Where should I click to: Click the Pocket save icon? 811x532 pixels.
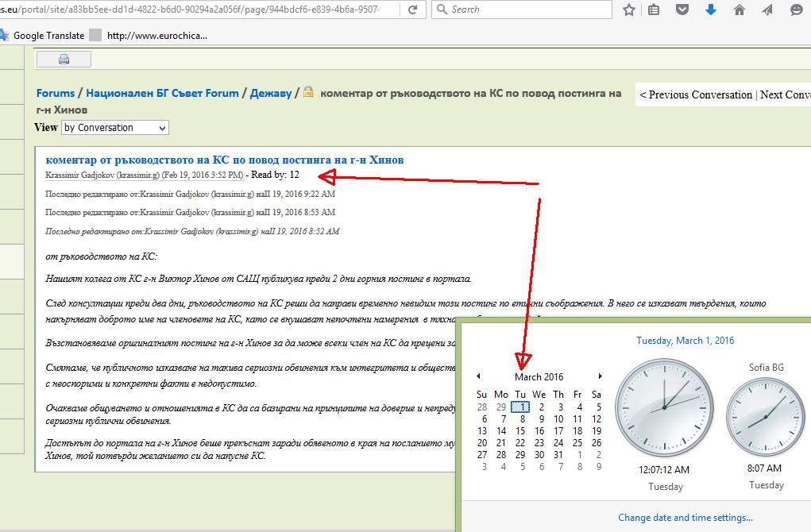coord(682,10)
